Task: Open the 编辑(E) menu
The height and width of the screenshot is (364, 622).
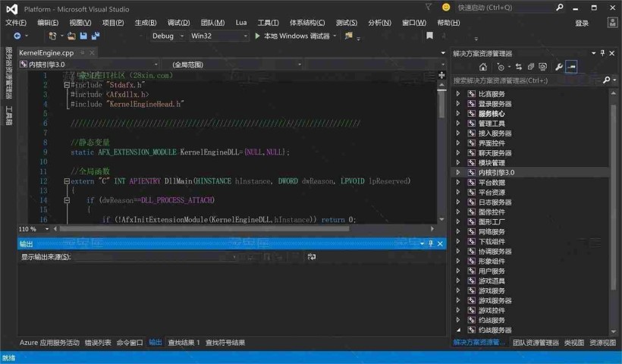Action: [48, 23]
